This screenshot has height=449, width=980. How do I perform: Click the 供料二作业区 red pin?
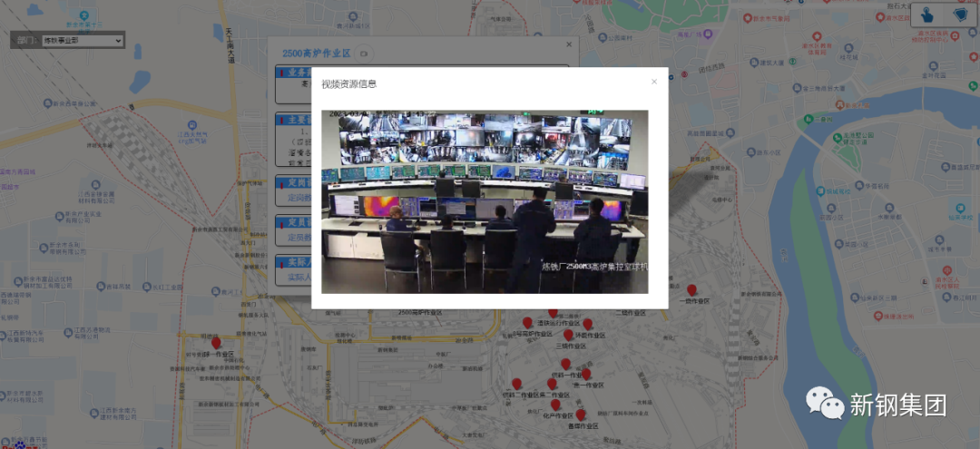pos(517,384)
